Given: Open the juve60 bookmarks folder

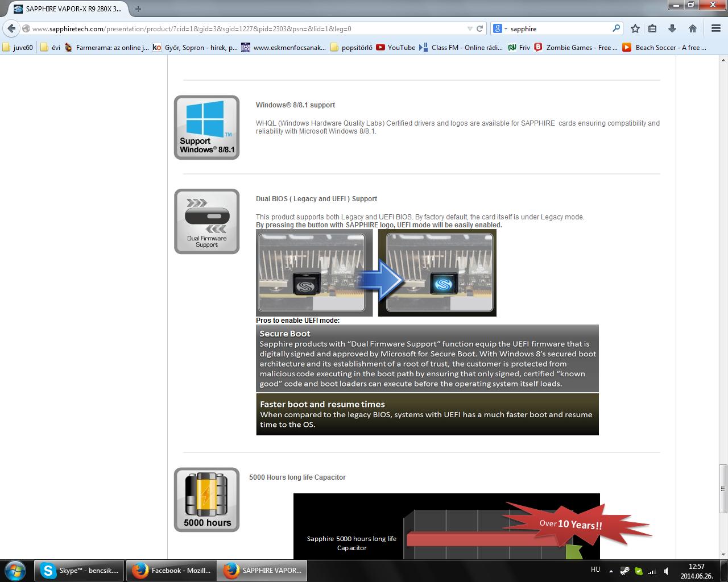Looking at the screenshot, I should 18,48.
